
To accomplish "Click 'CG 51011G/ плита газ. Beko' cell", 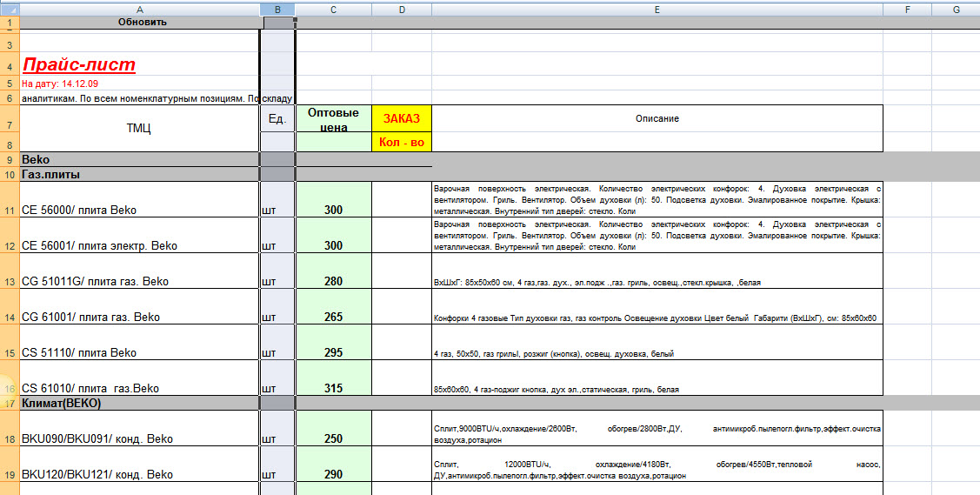I will pyautogui.click(x=139, y=271).
